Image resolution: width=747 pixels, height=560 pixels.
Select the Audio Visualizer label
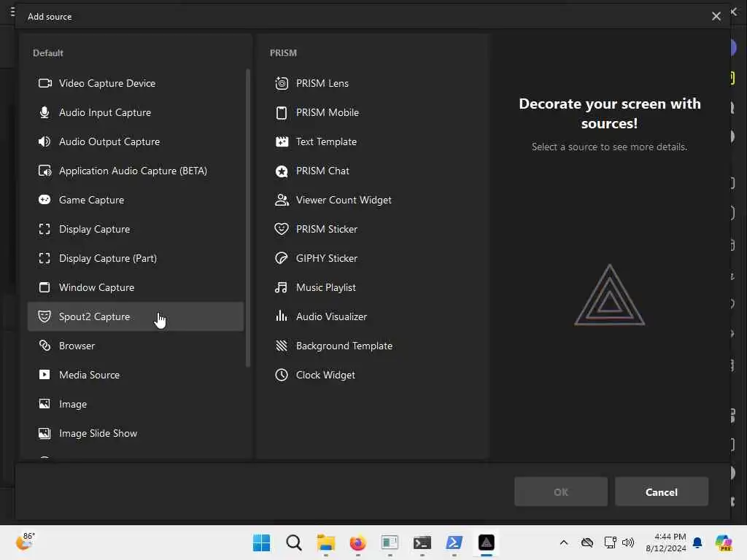click(x=332, y=316)
